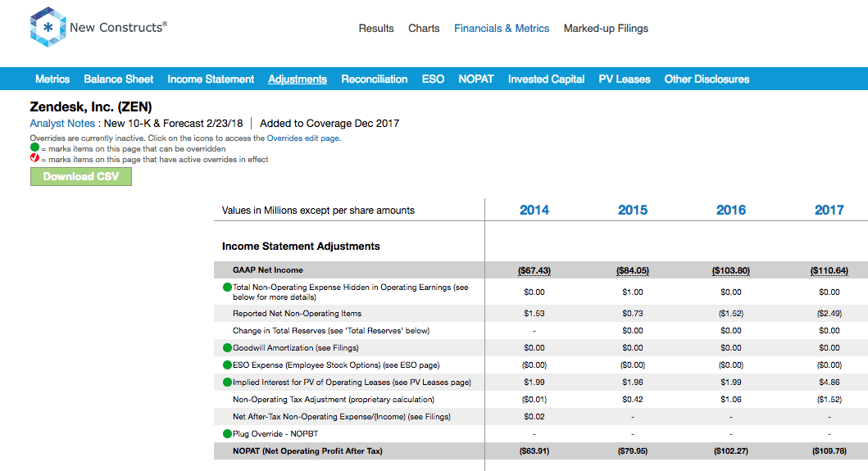This screenshot has width=868, height=471.
Task: Open the ESO tab
Action: coord(433,79)
